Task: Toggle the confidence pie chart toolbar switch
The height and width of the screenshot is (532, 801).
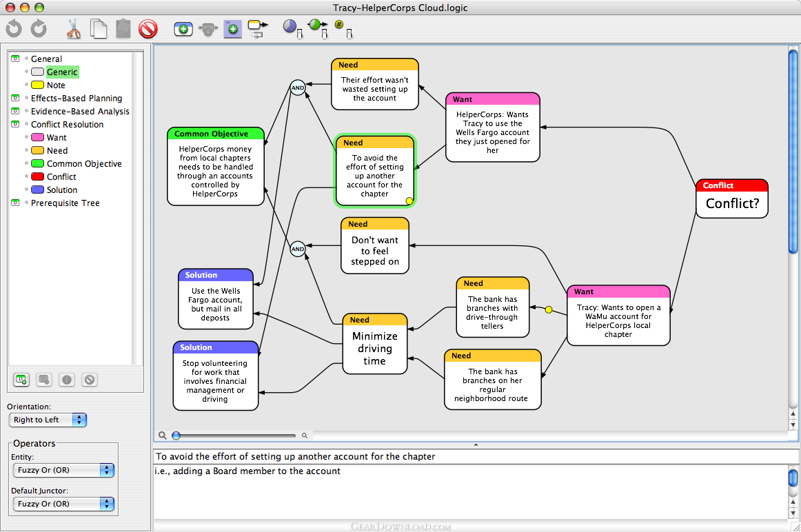Action: pyautogui.click(x=293, y=29)
